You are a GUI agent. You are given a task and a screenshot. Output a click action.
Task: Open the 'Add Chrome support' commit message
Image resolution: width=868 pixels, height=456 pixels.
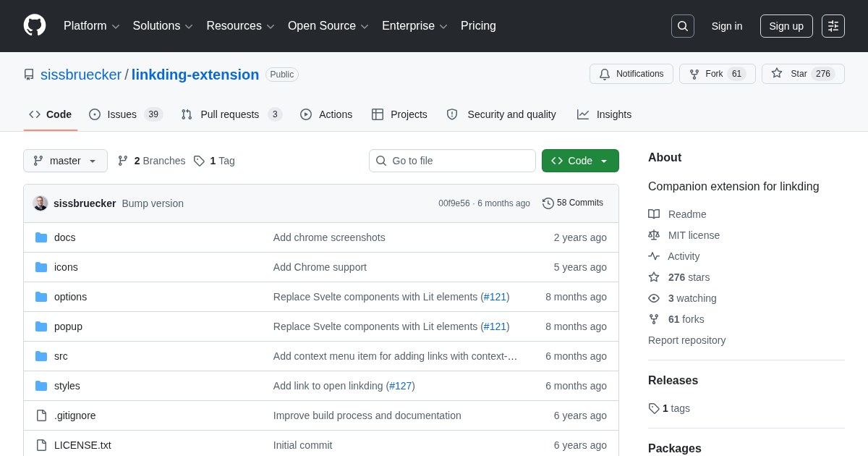coord(320,267)
